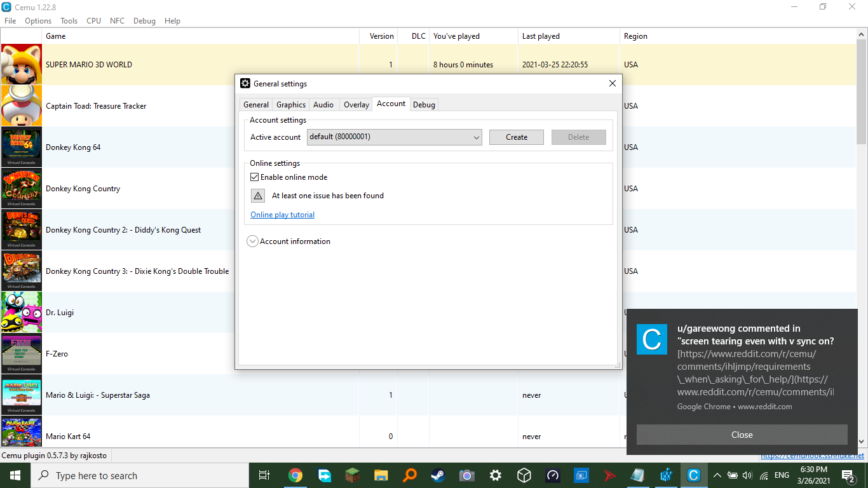Click the Windows search box
Screen dimensions: 868x488
point(140,475)
